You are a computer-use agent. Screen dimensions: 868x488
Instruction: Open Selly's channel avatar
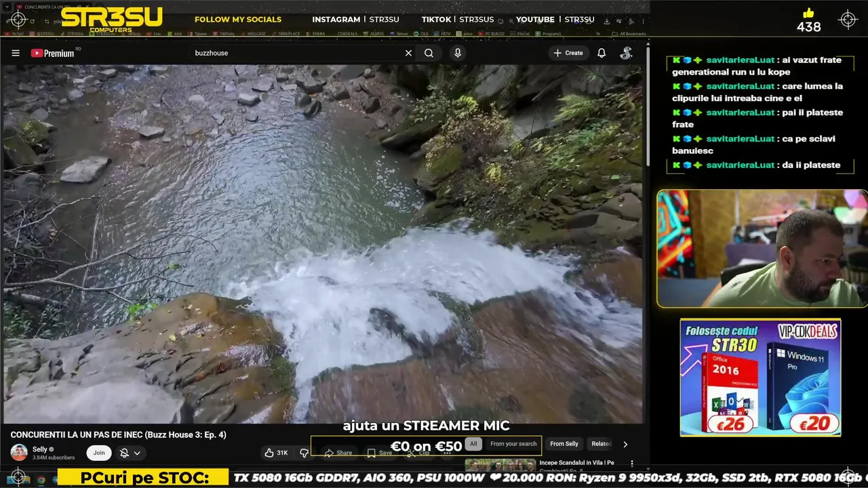point(19,453)
